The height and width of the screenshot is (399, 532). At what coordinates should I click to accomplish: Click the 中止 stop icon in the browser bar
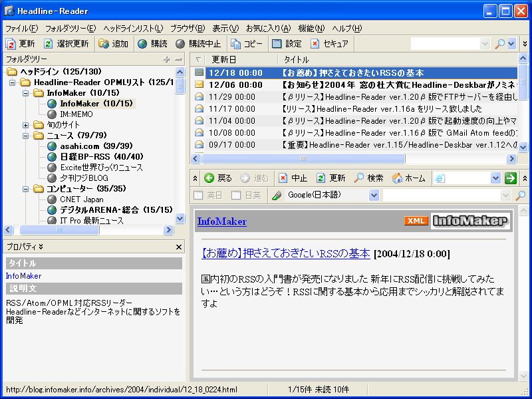coord(283,178)
